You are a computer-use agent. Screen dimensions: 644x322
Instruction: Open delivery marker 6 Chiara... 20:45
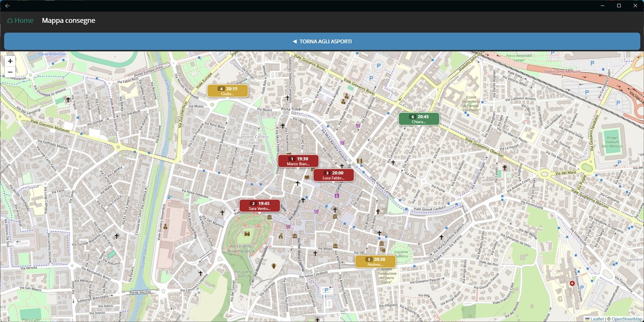(419, 119)
